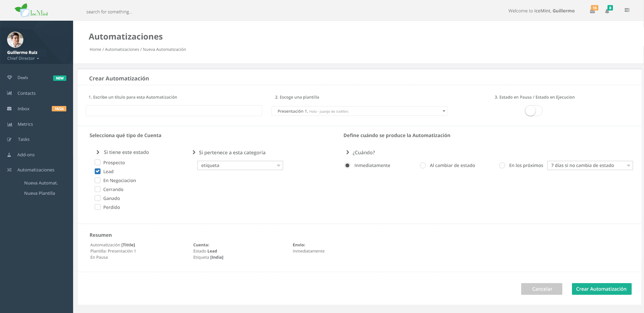Screen dimensions: 644x313
Task: Click the automation title input field
Action: (x=174, y=111)
